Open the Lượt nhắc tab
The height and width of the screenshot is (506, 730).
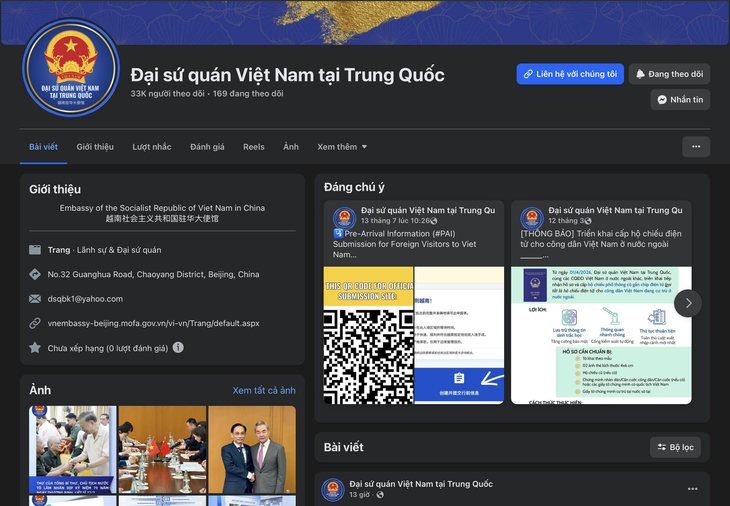152,147
